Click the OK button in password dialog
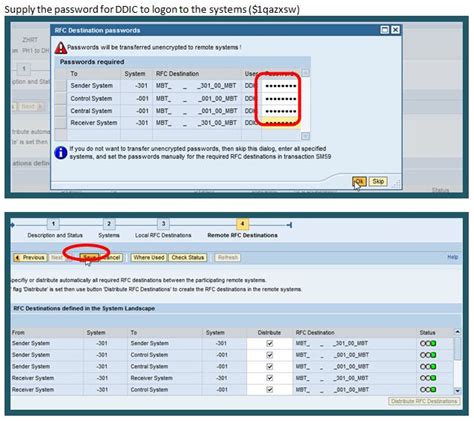The height and width of the screenshot is (421, 474). click(x=359, y=182)
